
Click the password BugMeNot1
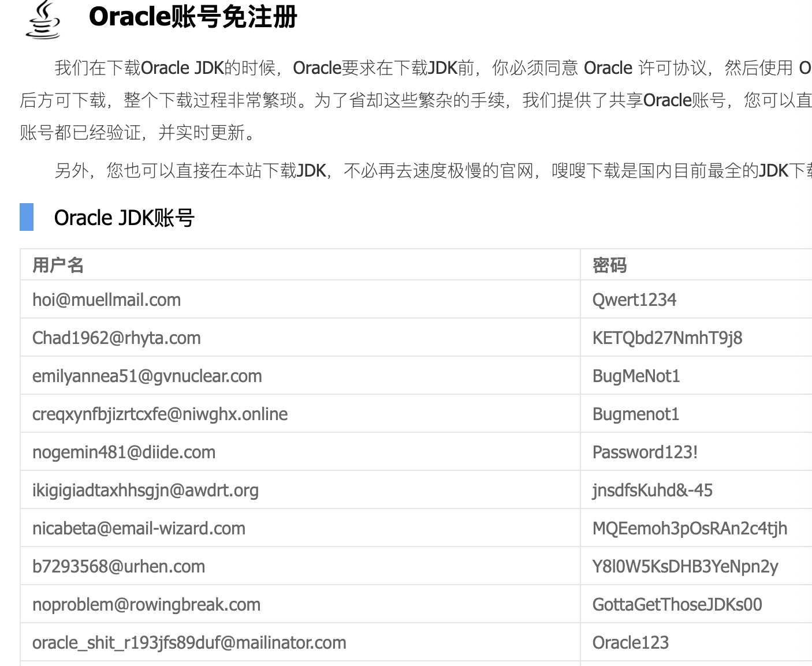point(636,376)
